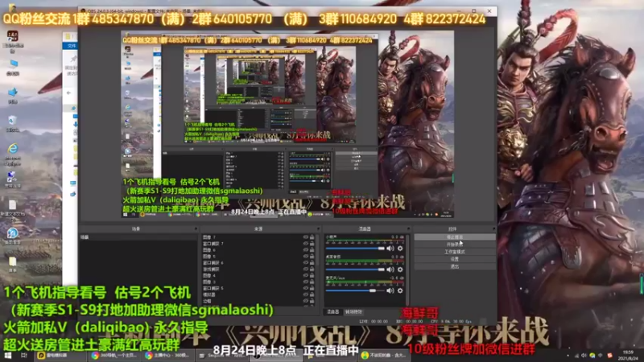Viewport: 644px width, 362px height.
Task: Open gear settings for 麦克风/Aux channel
Action: 400,290
